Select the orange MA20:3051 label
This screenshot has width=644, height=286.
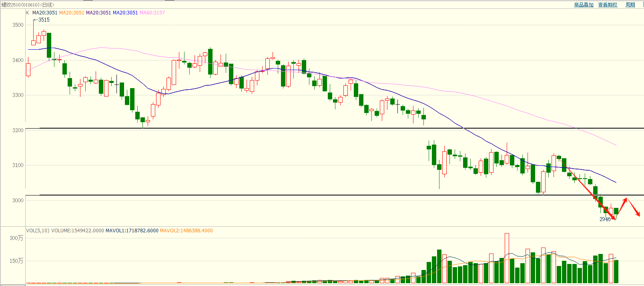click(x=72, y=13)
